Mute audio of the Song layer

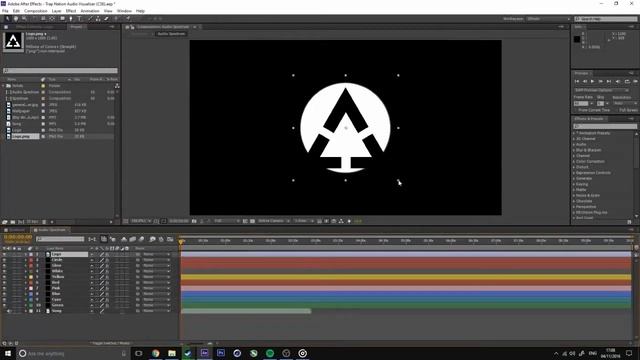tap(9, 311)
